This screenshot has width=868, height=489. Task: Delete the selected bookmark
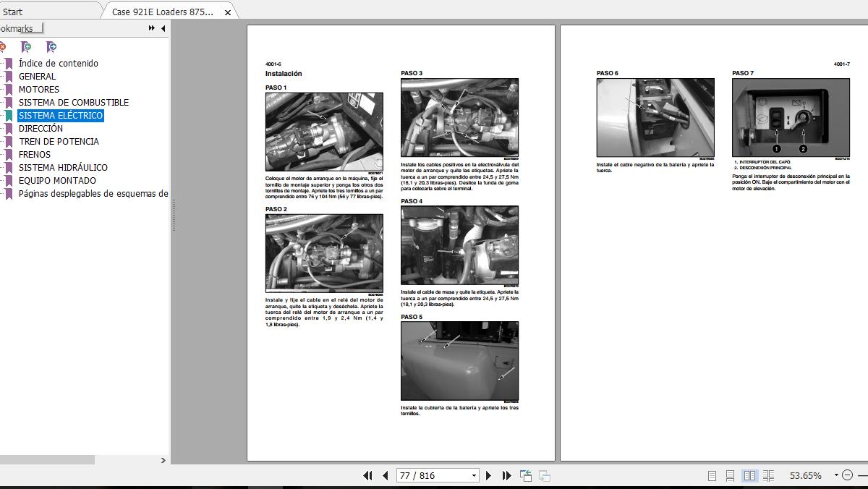(x=3, y=46)
